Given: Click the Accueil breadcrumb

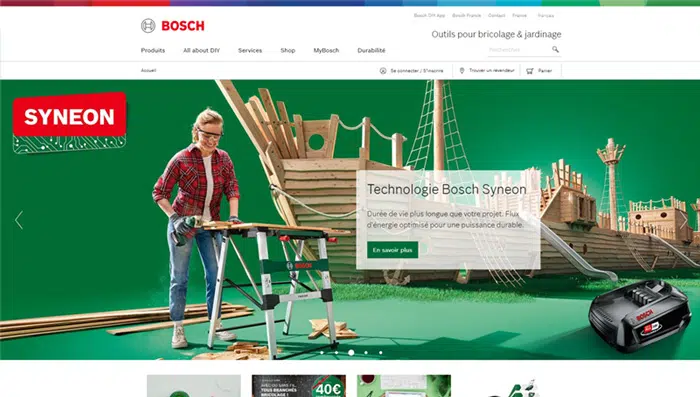Looking at the screenshot, I should point(149,71).
